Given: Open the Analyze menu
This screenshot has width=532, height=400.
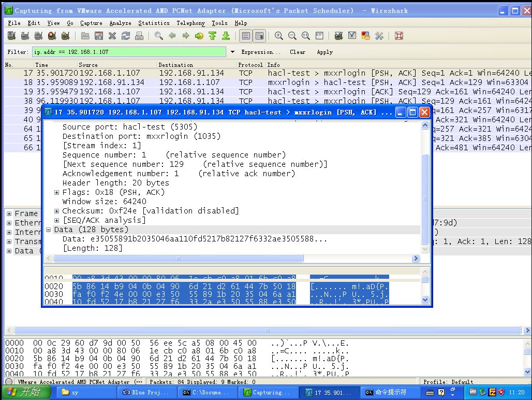Looking at the screenshot, I should tap(121, 23).
